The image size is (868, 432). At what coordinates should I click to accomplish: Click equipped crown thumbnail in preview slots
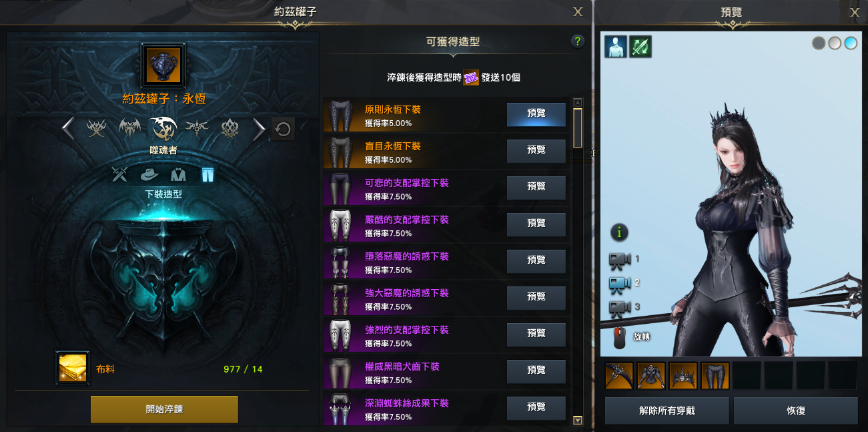click(683, 376)
